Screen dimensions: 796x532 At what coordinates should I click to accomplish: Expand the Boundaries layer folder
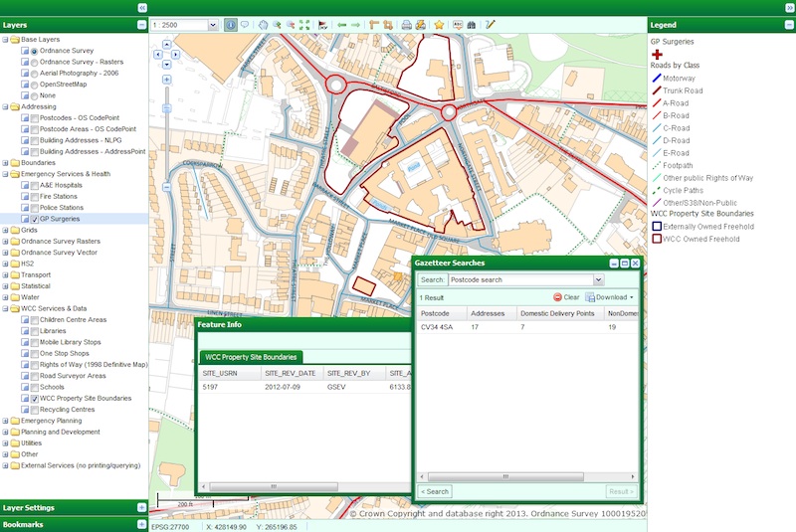click(x=6, y=163)
